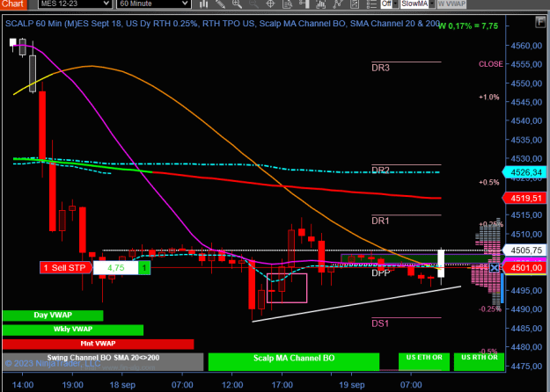
Task: Click the white 4505,75 price marker
Action: click(524, 250)
